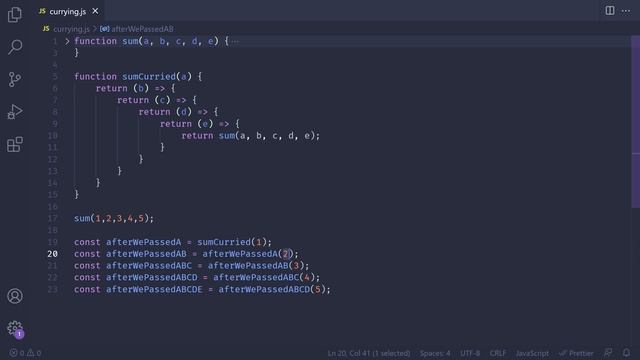Click return sum(a, b, c, d, e) line
Screen dimensions: 640x360
tap(251, 136)
